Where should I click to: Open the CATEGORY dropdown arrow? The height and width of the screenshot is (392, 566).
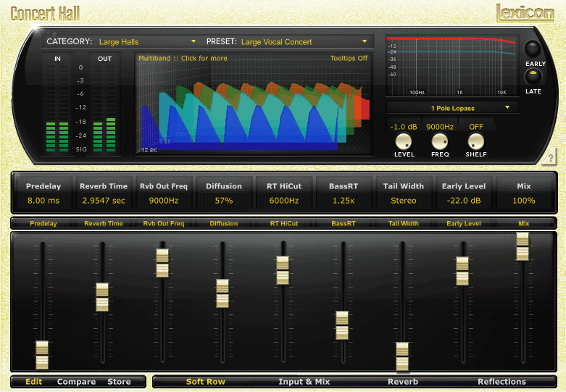click(x=193, y=41)
